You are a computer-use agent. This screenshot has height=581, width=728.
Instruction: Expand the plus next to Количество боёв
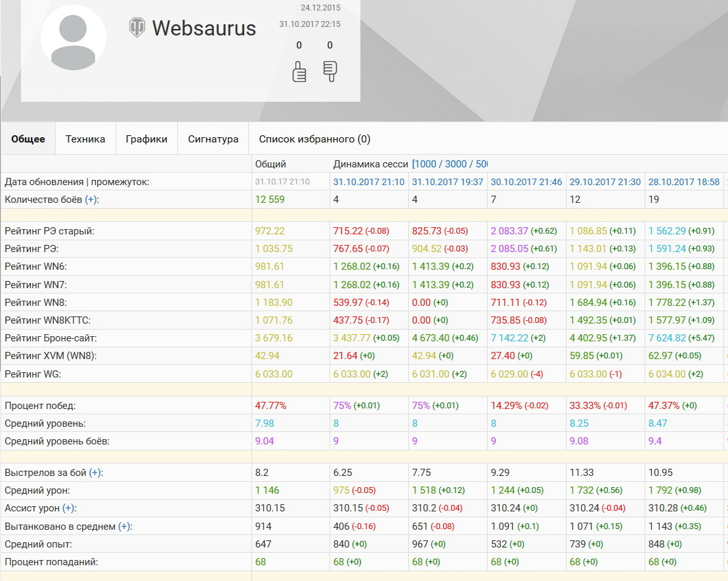pos(90,200)
